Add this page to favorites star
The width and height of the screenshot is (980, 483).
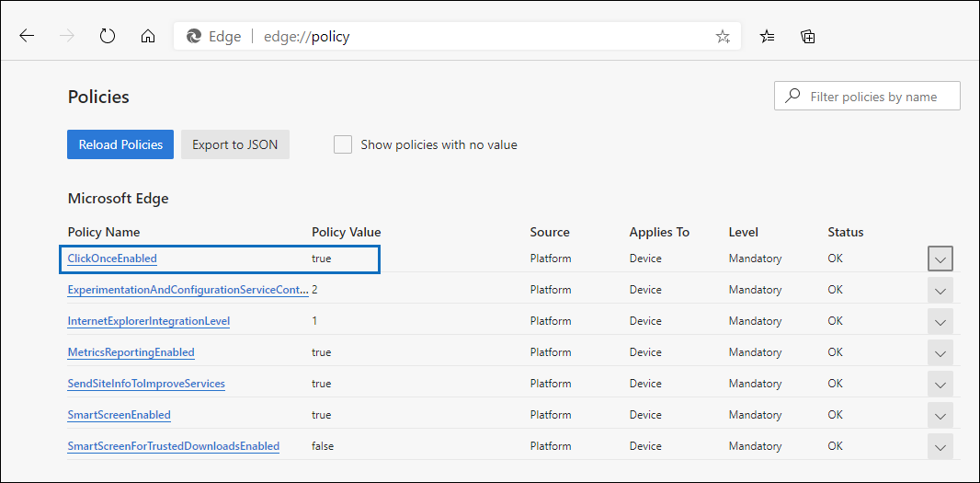724,36
